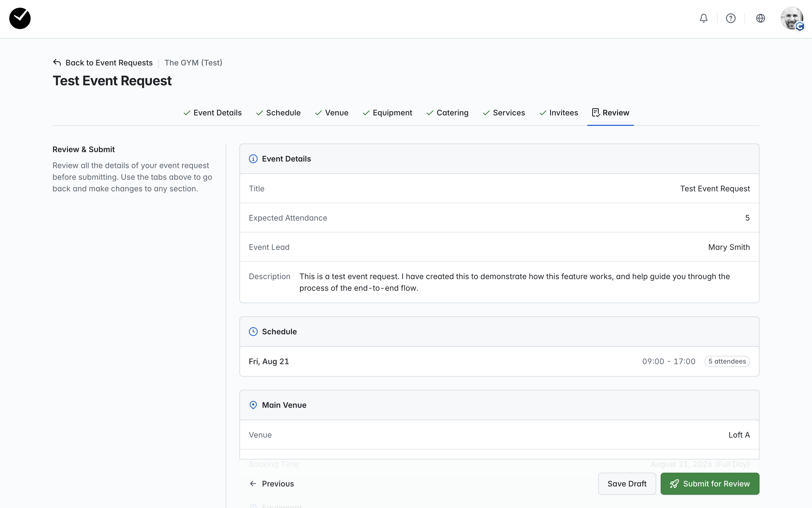
Task: Click the checkmark icon beside Event Details tab
Action: [x=187, y=113]
